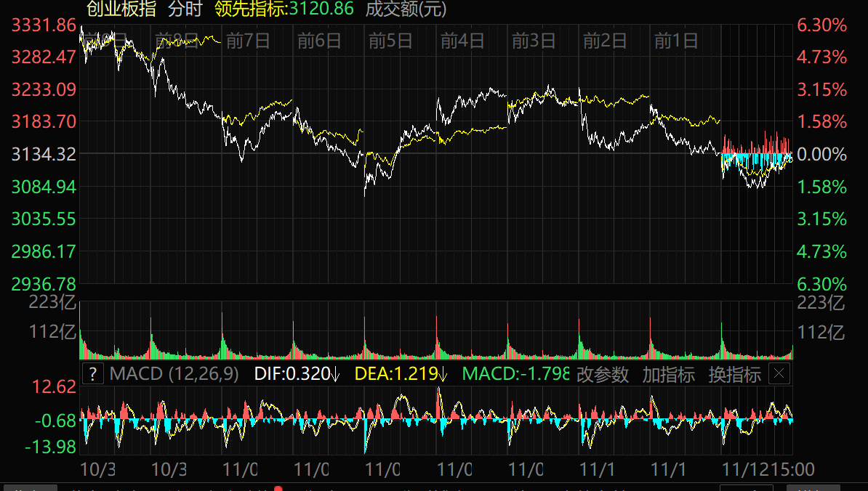Open 改参数 to modify MACD parameters

click(x=602, y=375)
